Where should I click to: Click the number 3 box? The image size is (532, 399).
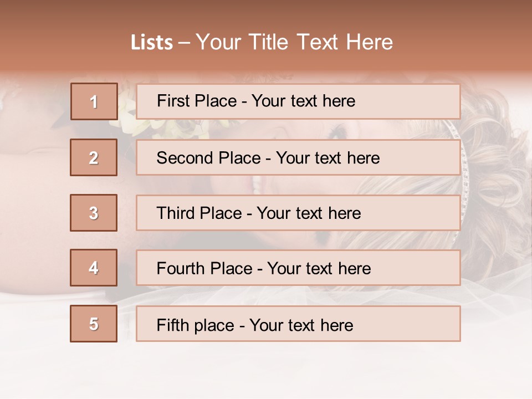click(x=94, y=213)
